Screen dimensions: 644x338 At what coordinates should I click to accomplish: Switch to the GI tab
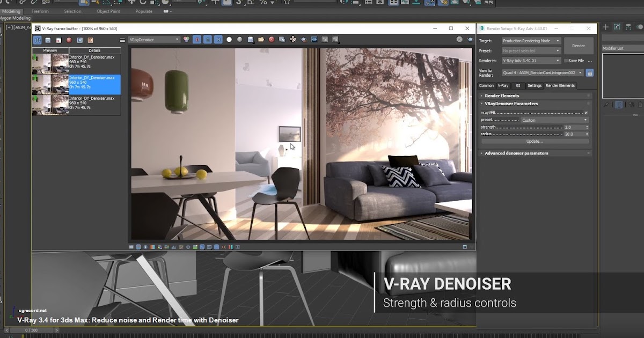518,85
